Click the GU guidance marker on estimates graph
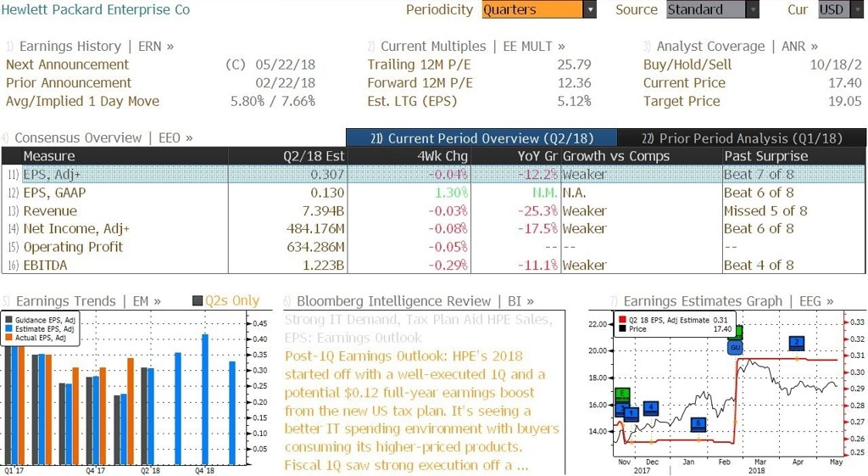Viewport: 868px width, 476px height. tap(735, 347)
